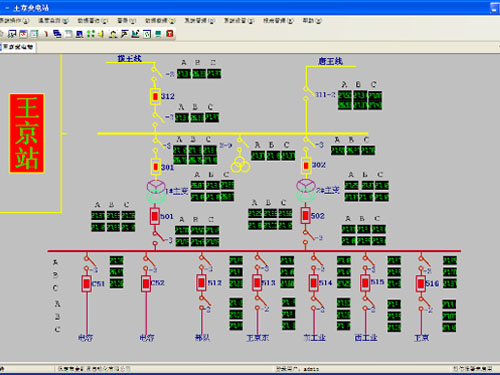500x375 pixels.
Task: Click the toolbar icon left of red T
Action: click(158, 34)
